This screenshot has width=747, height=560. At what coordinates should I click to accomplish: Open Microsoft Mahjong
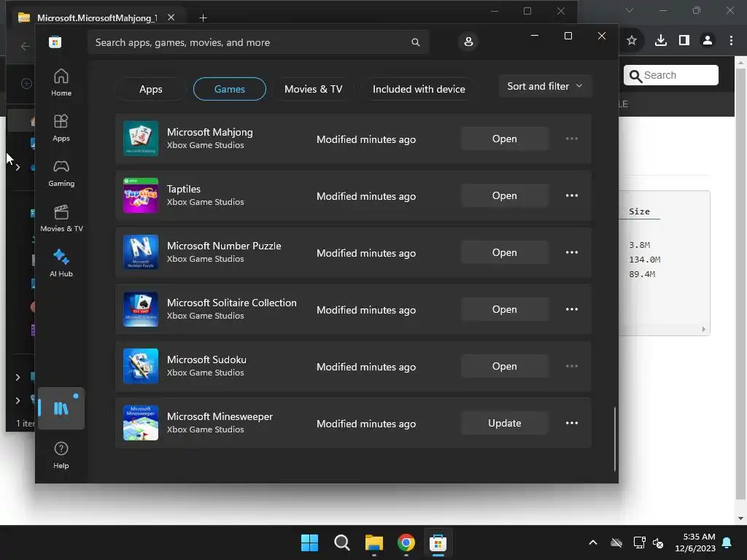click(x=505, y=139)
